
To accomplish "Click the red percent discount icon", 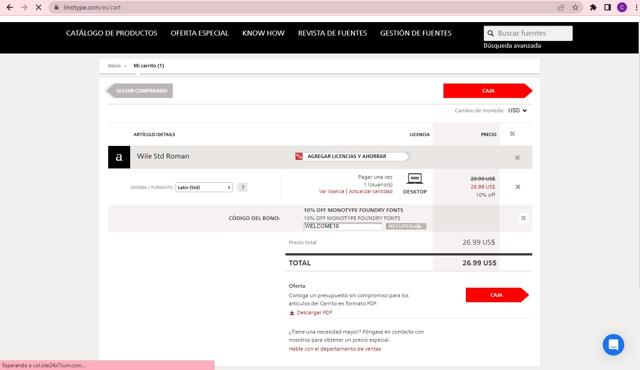I will pyautogui.click(x=299, y=156).
